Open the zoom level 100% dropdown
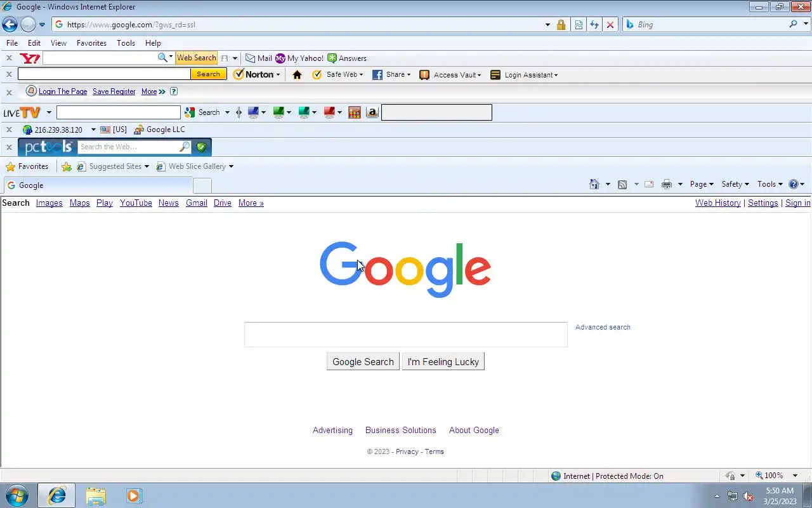The width and height of the screenshot is (812, 508). coord(795,476)
